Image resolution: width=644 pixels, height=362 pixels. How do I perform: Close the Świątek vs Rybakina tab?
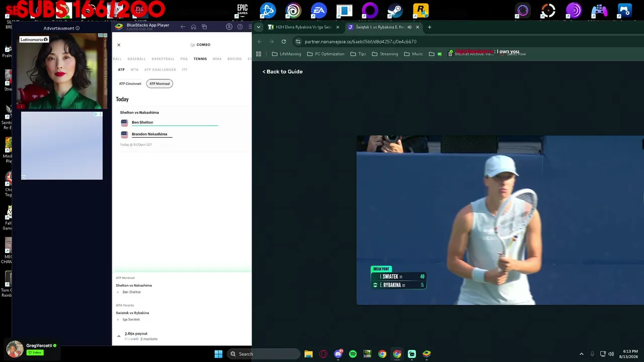(417, 27)
